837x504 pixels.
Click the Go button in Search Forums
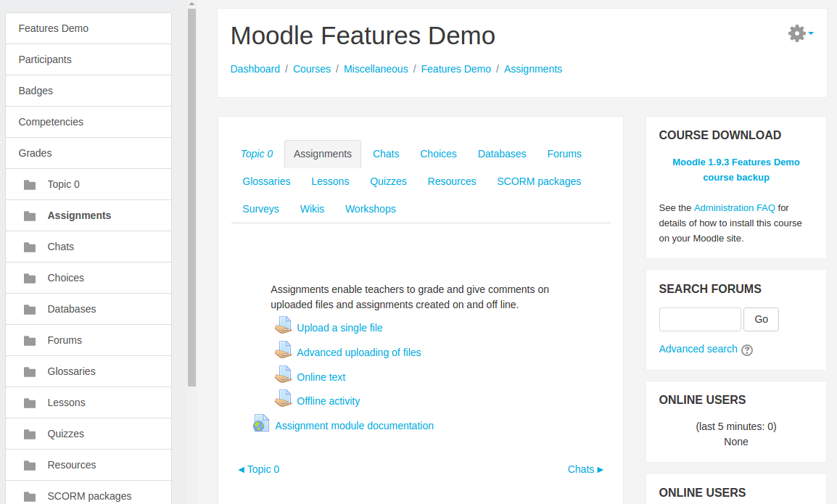tap(761, 319)
